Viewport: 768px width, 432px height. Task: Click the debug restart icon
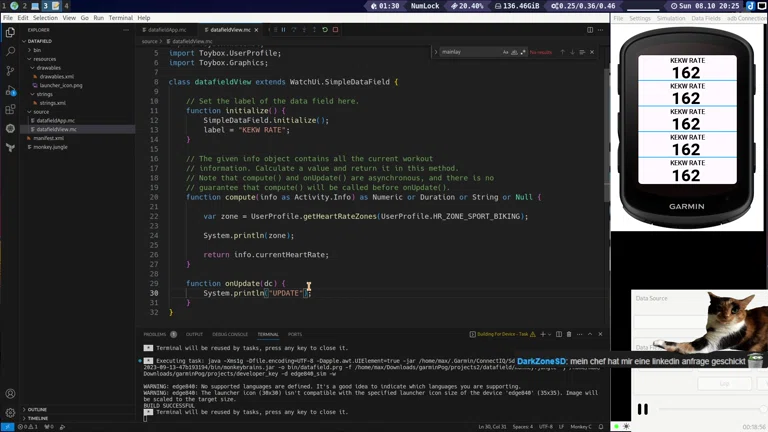(x=325, y=30)
